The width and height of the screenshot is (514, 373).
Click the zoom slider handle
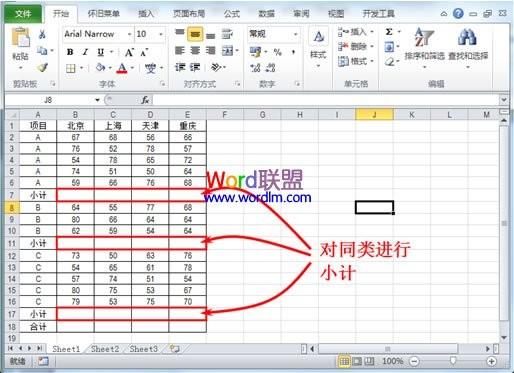pos(452,361)
